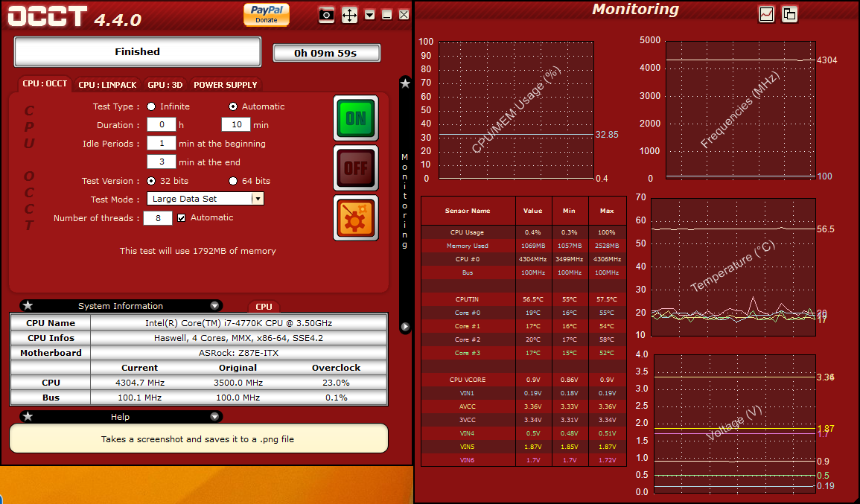Click the Monitoring window copy layout icon
860x504 pixels.
789,14
